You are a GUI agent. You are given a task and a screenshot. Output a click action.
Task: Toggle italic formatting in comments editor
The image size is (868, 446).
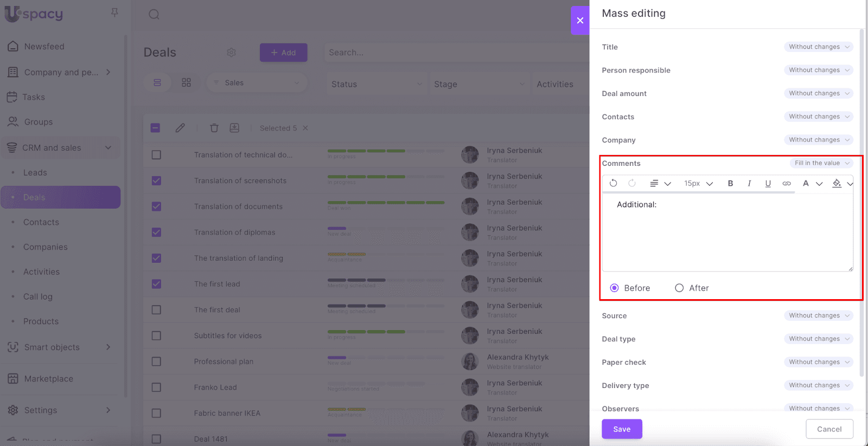click(x=749, y=184)
